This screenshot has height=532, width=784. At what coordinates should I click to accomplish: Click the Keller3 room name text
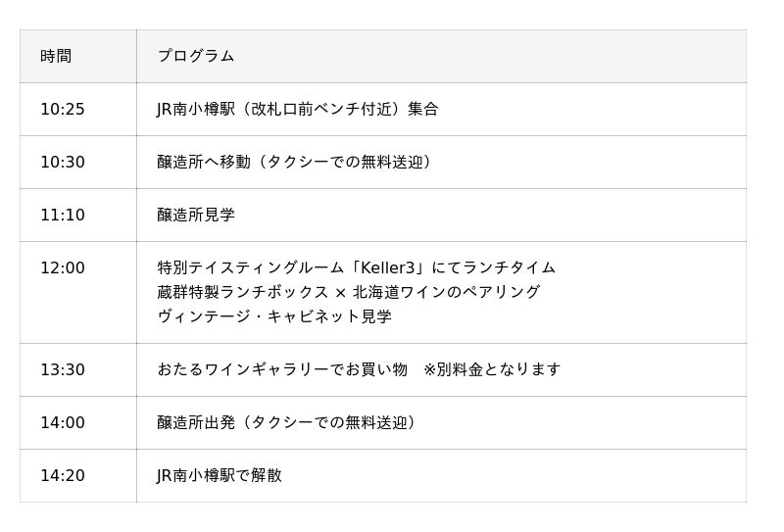378,267
